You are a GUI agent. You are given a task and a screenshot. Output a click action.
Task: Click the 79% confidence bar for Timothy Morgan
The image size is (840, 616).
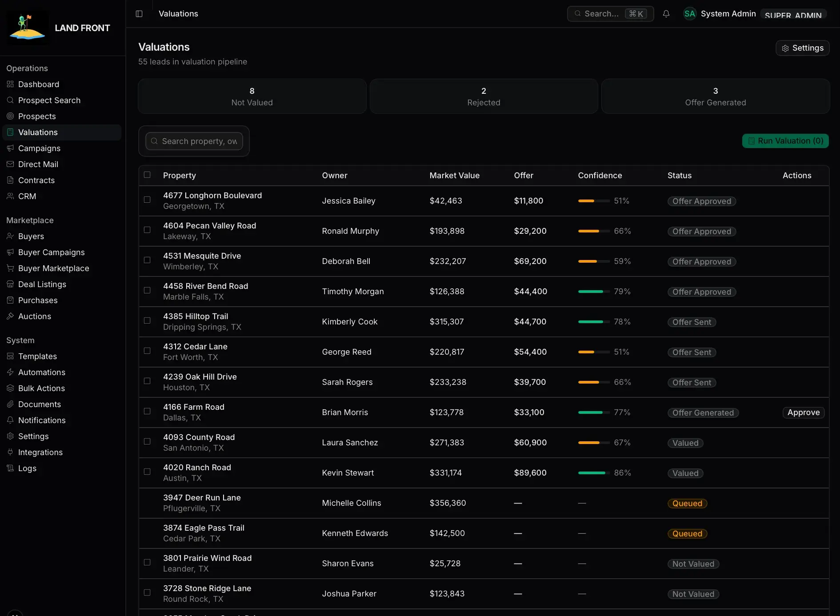click(594, 292)
